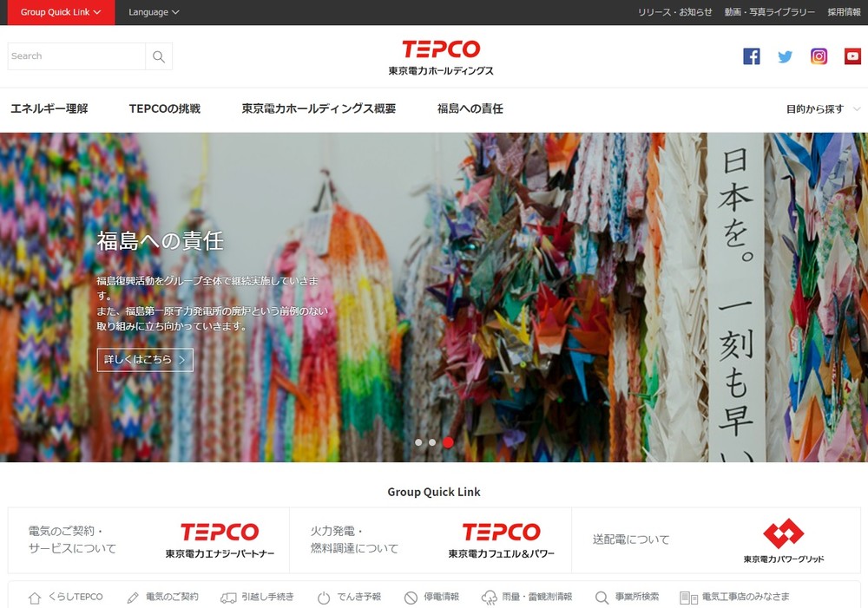Viewport: 868px width, 608px height.
Task: Open the Twitter bird icon
Action: click(x=785, y=56)
